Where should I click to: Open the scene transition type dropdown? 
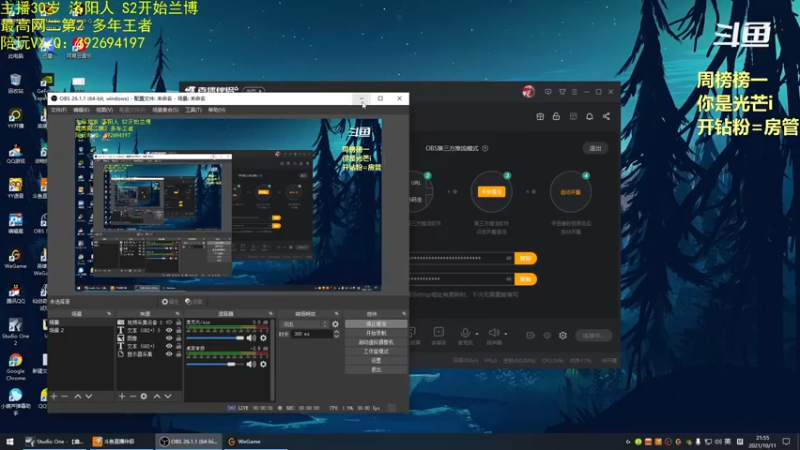click(305, 324)
